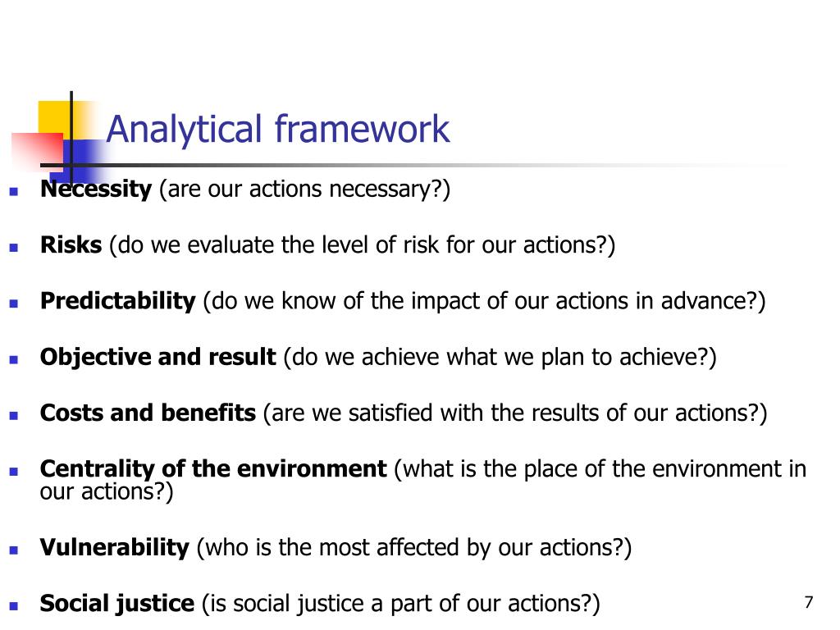Click the bullet marker beside 'Social justice'
Image resolution: width=840 pixels, height=630 pixels.
(14, 606)
